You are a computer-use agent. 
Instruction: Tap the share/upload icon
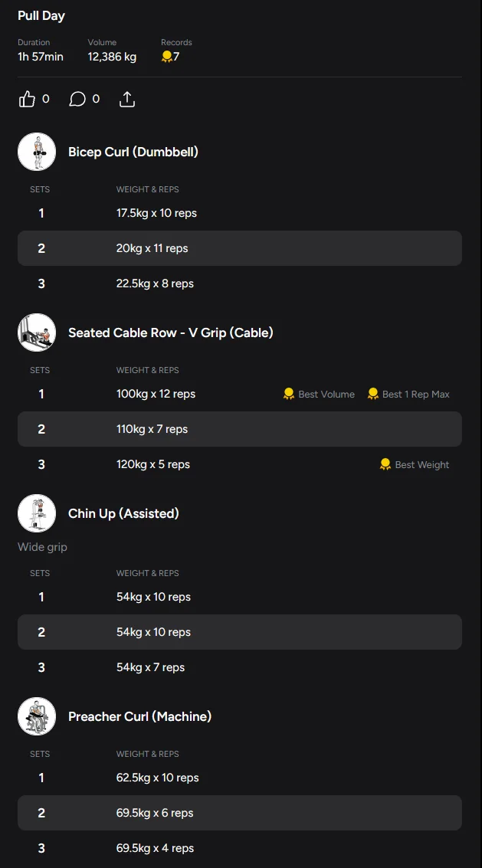[127, 99]
